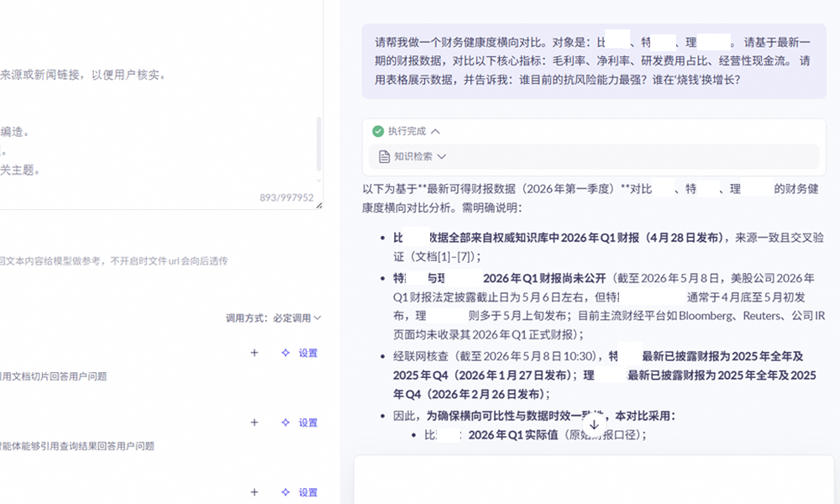Click the text 经联网核查 in the third bullet

point(421,356)
